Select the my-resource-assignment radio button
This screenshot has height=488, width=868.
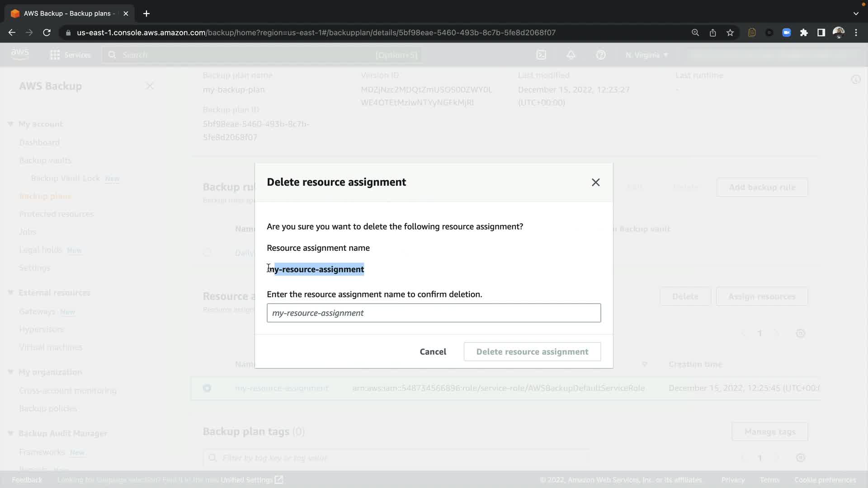207,388
